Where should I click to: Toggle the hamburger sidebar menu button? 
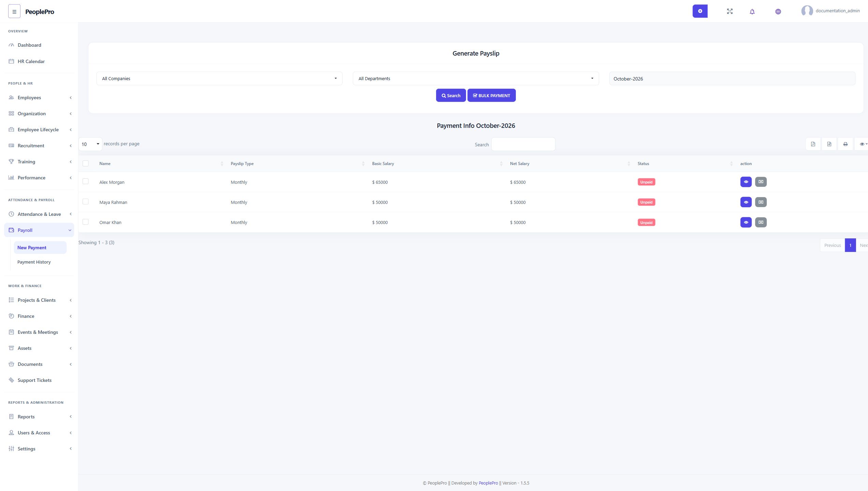14,11
